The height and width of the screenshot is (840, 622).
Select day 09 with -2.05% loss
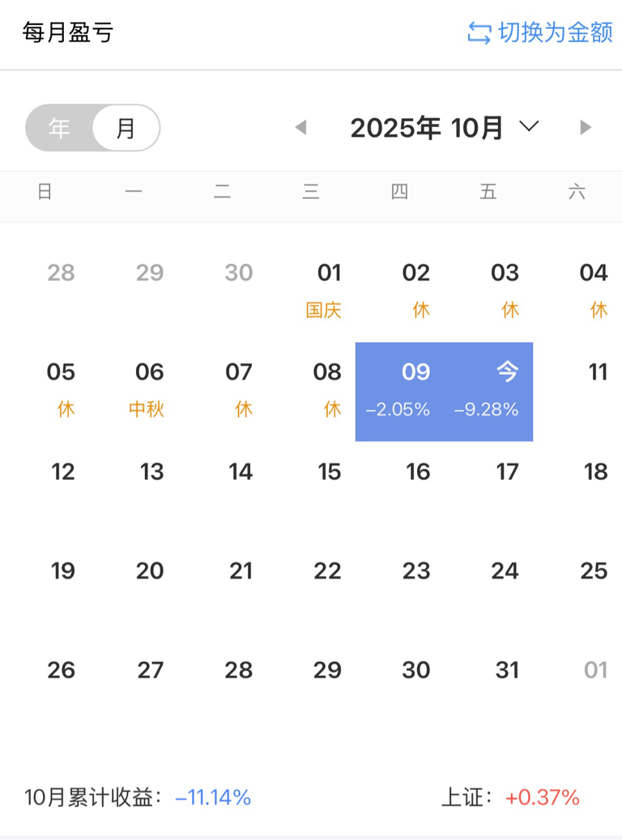[x=399, y=391]
